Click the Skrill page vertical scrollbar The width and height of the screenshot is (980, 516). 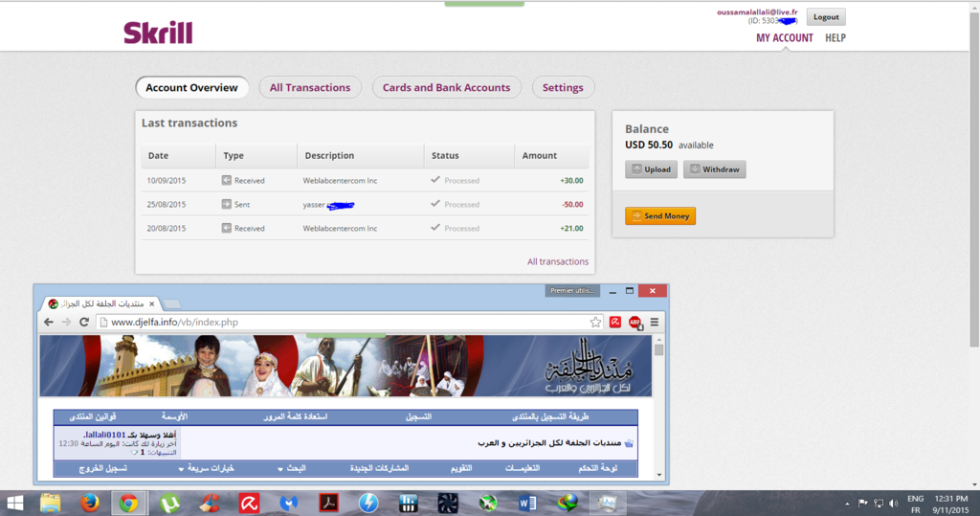tap(974, 178)
